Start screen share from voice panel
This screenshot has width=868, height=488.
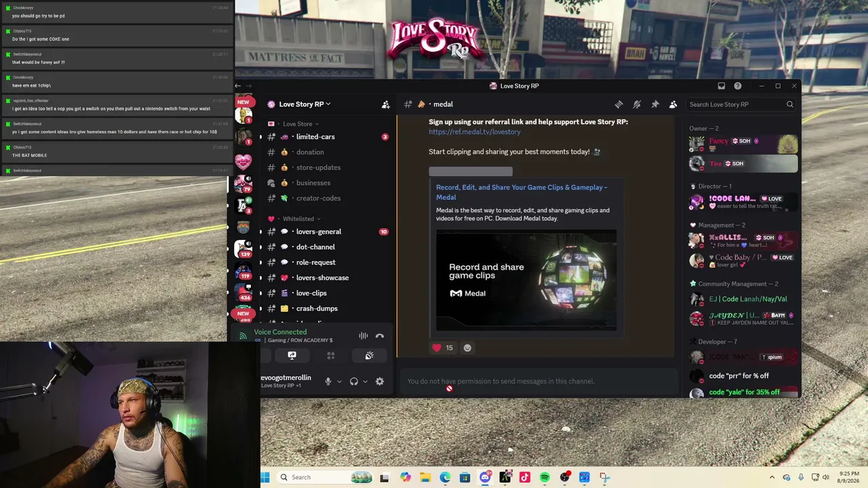coord(292,355)
